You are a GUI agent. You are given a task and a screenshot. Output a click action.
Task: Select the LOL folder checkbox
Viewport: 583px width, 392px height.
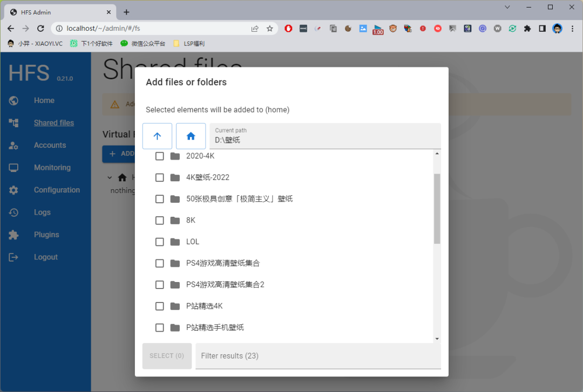(159, 242)
